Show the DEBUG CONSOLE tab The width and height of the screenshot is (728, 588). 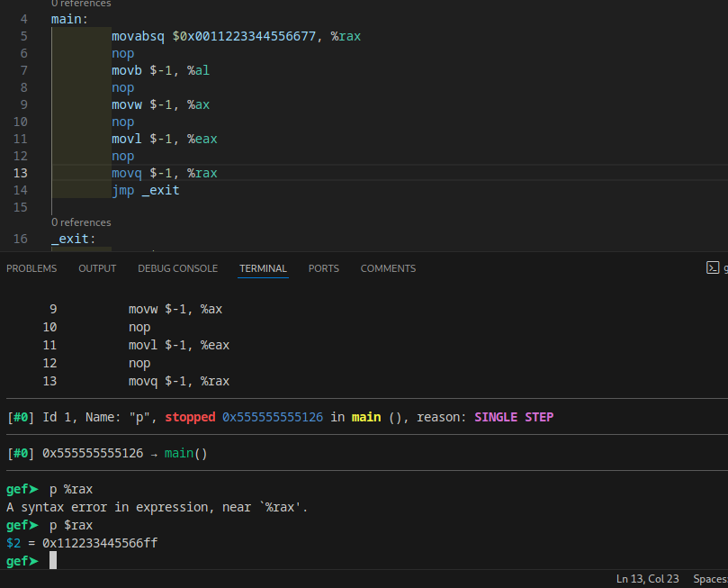[177, 268]
